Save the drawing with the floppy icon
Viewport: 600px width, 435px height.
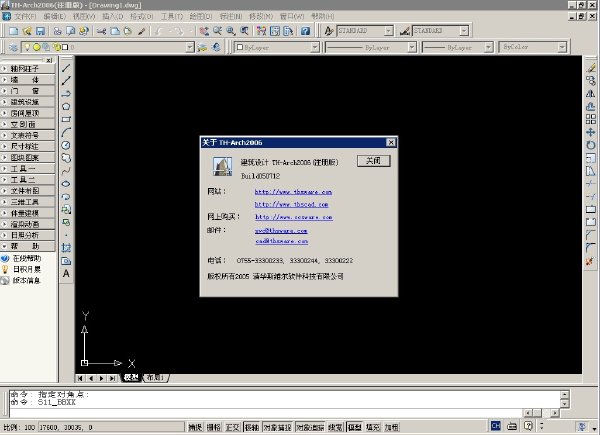click(41, 31)
